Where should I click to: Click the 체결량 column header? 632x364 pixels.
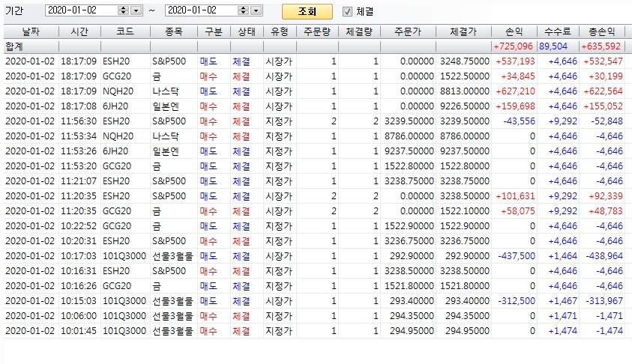pyautogui.click(x=359, y=31)
